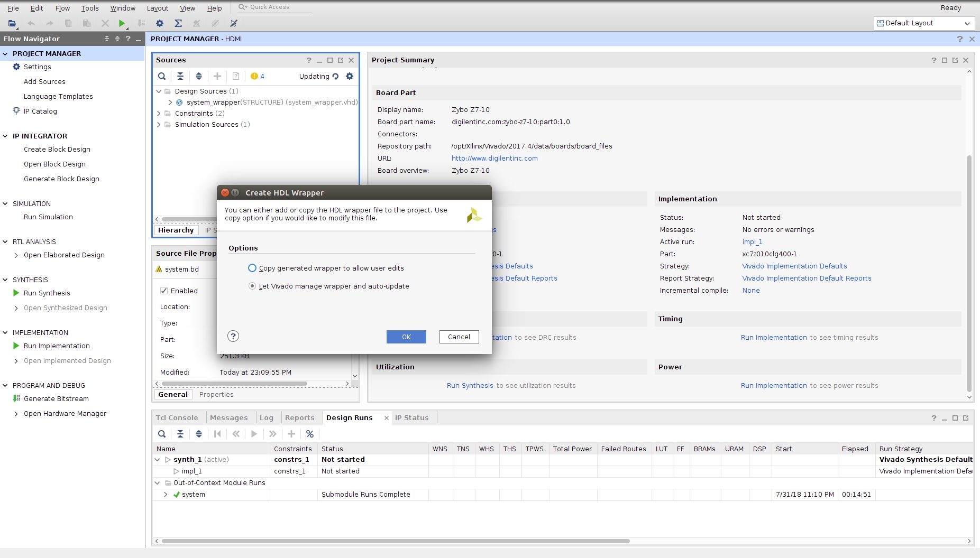Expand the Constraints folder in Sources
The height and width of the screenshot is (558, 980).
point(159,113)
